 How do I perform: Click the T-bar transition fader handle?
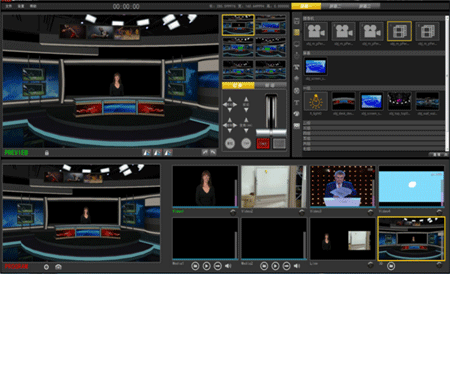point(271,132)
